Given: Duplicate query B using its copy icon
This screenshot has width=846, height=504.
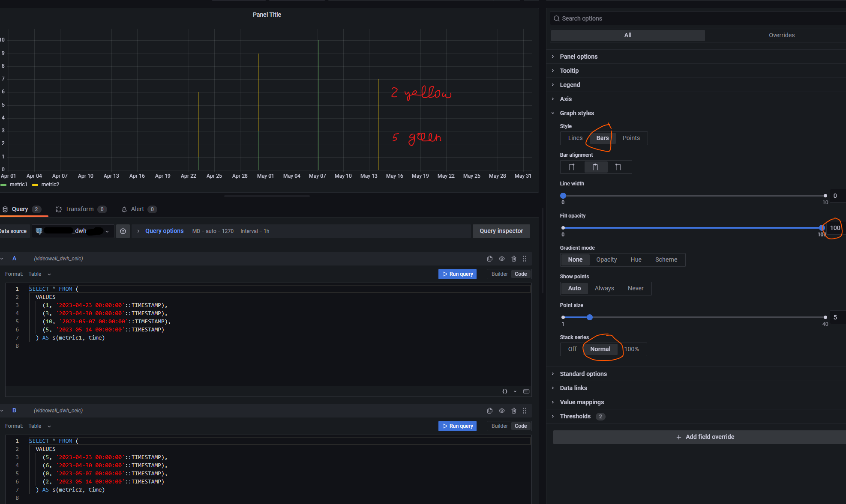Looking at the screenshot, I should [489, 411].
